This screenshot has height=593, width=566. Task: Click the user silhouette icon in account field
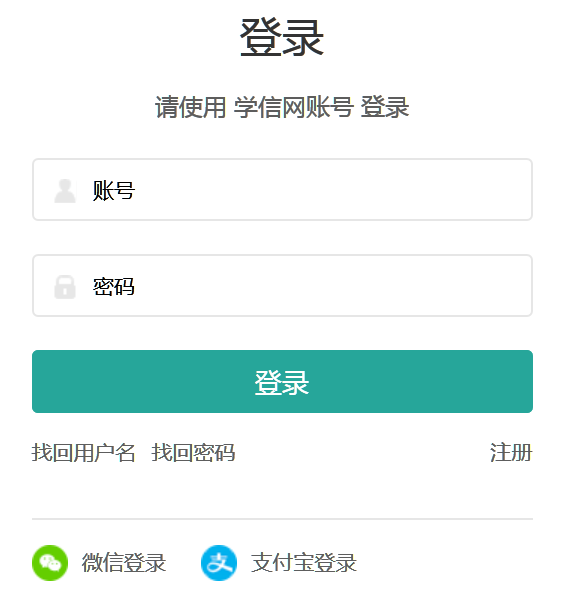pos(65,191)
